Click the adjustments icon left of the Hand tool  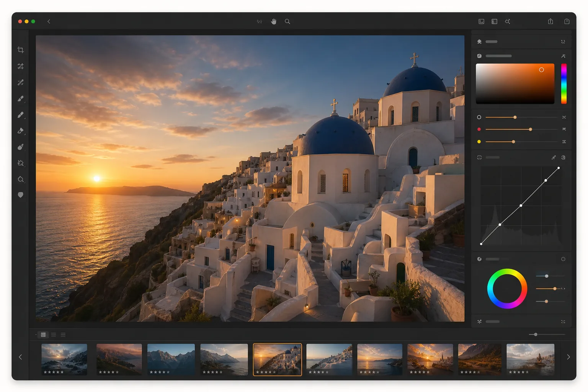260,21
